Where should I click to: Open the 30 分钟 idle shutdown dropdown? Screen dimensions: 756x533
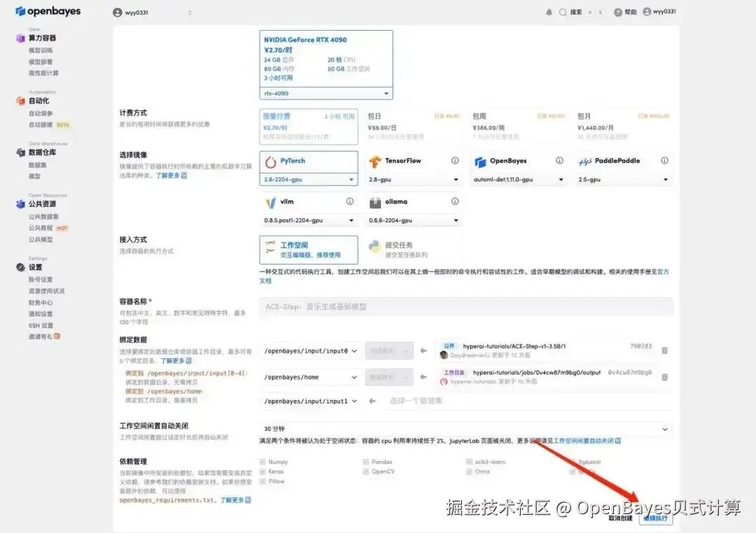pyautogui.click(x=465, y=428)
